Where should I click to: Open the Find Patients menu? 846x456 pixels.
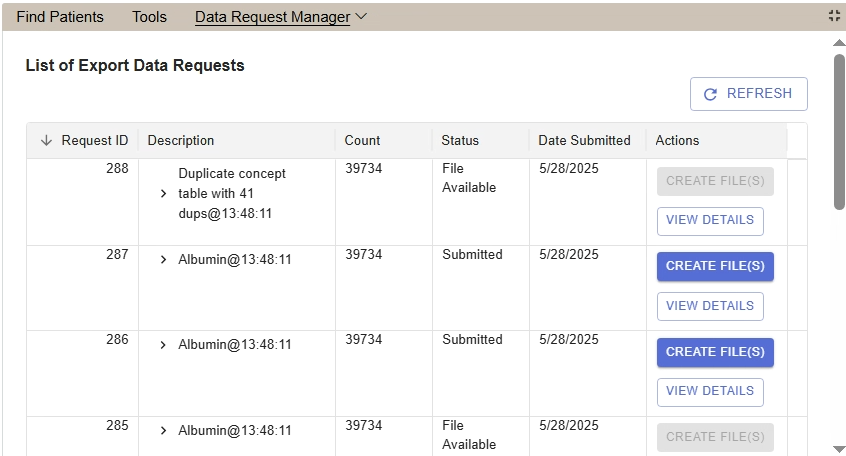click(60, 17)
